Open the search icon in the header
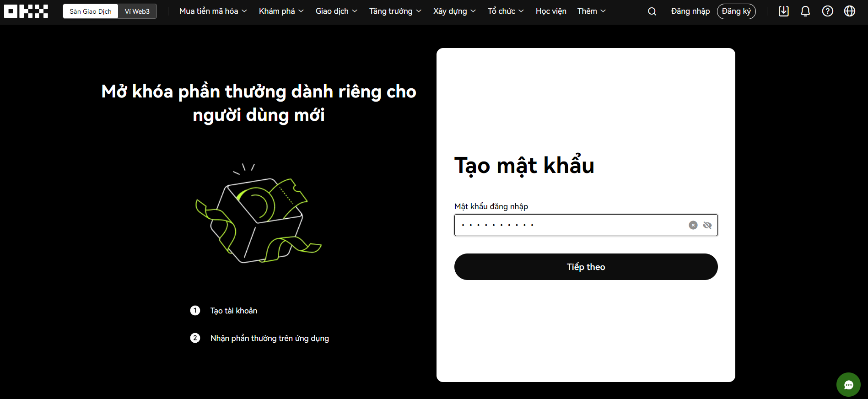The width and height of the screenshot is (868, 399). [x=652, y=11]
